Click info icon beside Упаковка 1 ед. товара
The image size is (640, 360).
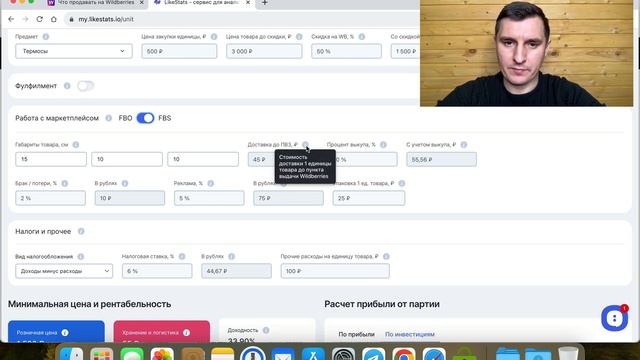[x=402, y=183]
